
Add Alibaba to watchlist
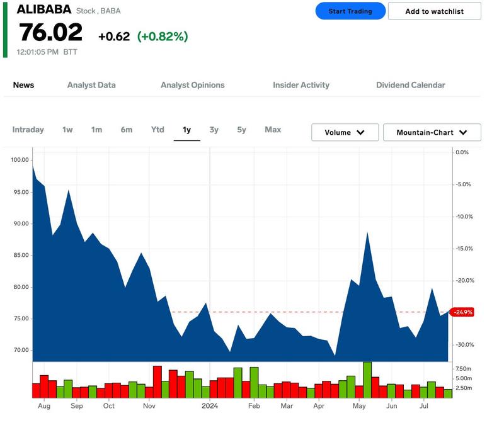point(434,11)
